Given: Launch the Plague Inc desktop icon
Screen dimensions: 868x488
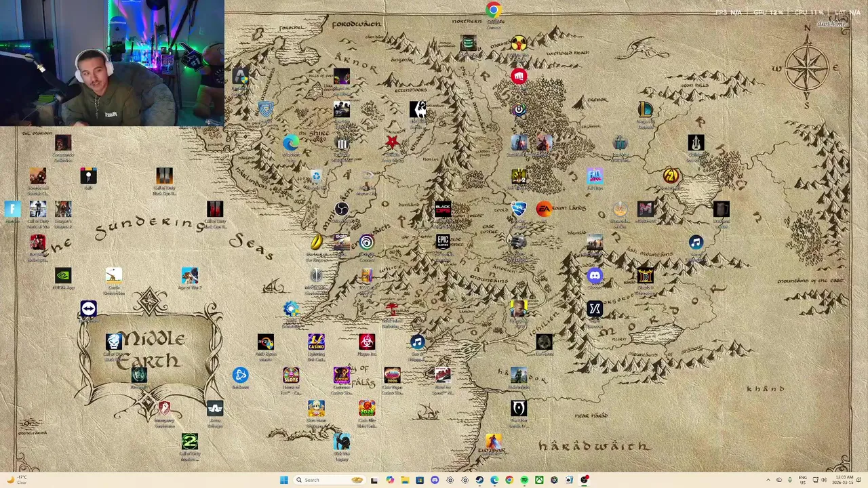Looking at the screenshot, I should (x=367, y=342).
